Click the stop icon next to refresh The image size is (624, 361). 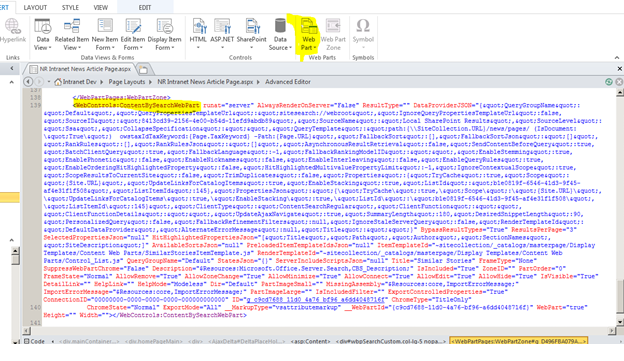(x=619, y=82)
